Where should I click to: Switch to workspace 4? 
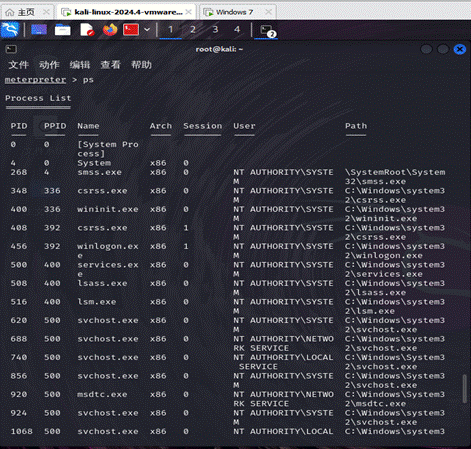[237, 30]
